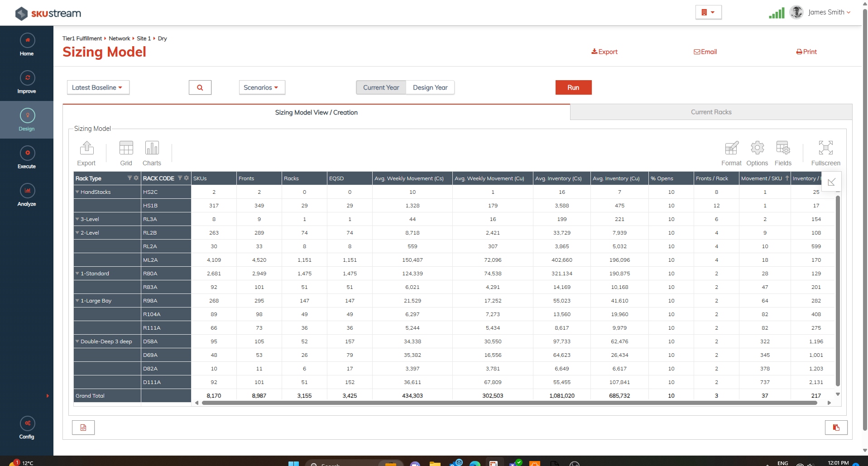Screen dimensions: 868x466
Task: Click the green signal strength icon
Action: (x=777, y=13)
